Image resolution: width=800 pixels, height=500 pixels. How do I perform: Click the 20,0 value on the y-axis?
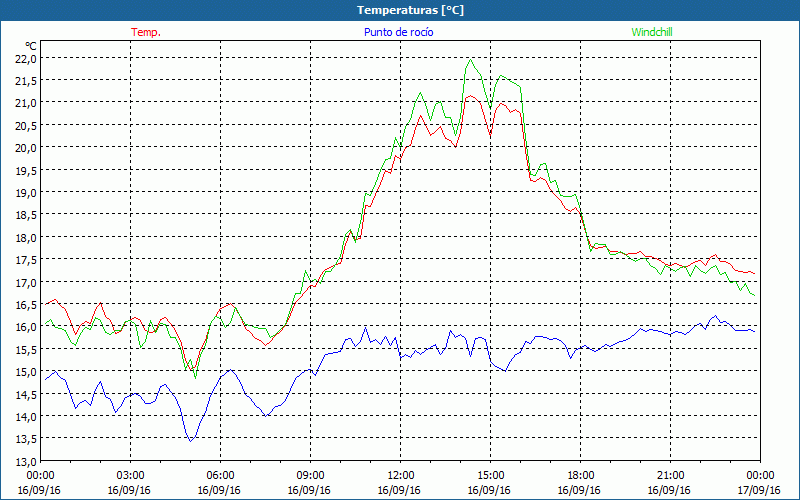[27, 148]
